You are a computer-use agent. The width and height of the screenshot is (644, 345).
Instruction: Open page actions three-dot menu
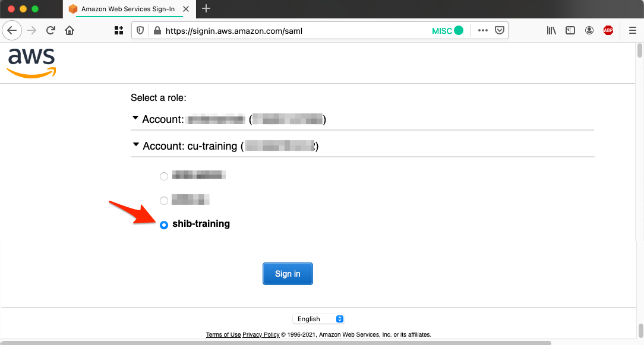click(483, 30)
